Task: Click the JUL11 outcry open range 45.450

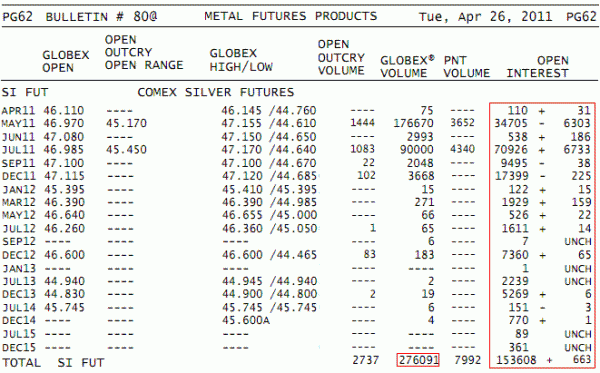Action: [126, 150]
